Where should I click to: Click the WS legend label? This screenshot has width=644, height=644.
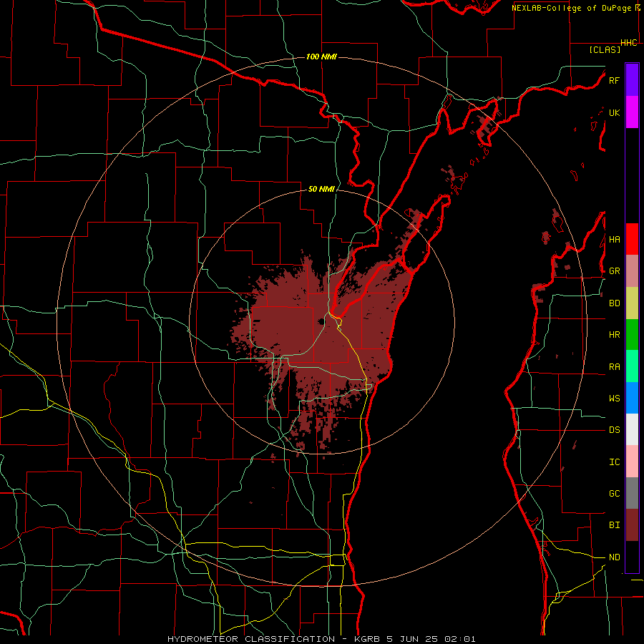pyautogui.click(x=614, y=399)
